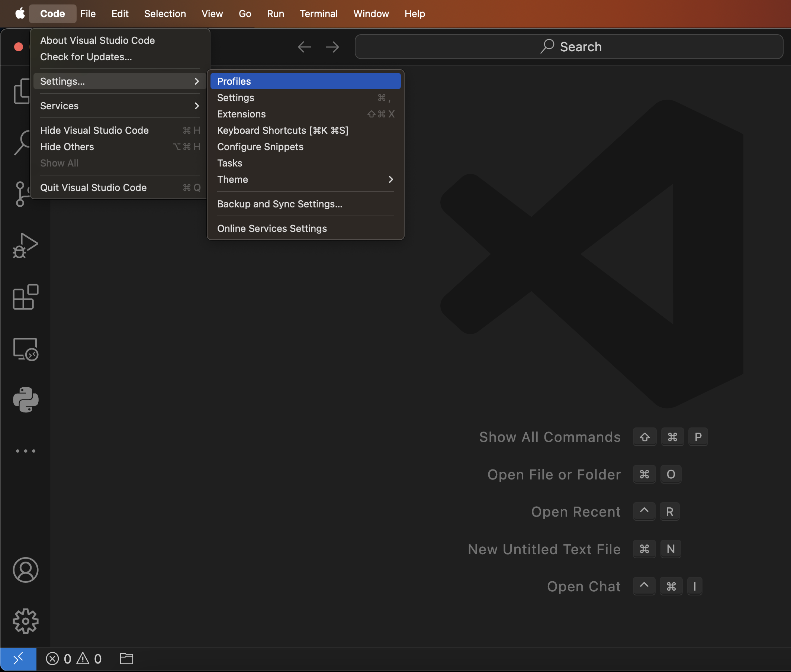Open the Manage gear icon
The width and height of the screenshot is (791, 672).
coord(26,621)
